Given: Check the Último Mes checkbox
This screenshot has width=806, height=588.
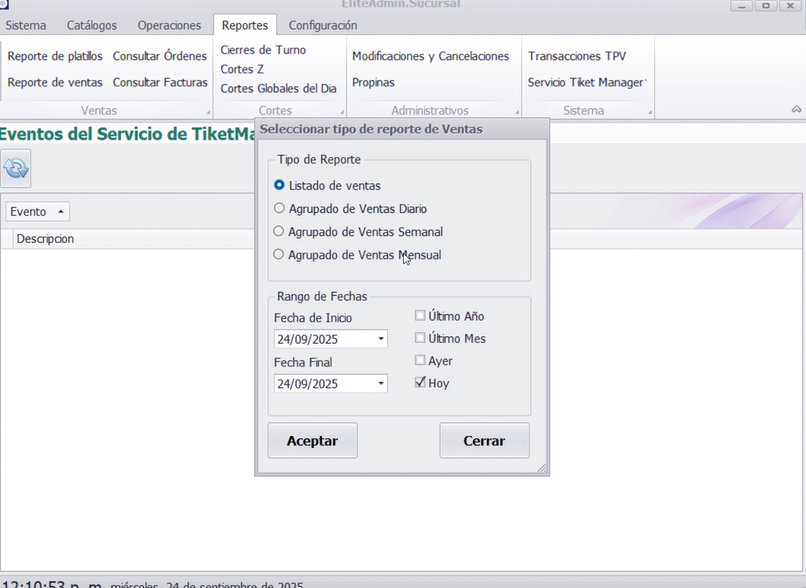Looking at the screenshot, I should click(420, 338).
